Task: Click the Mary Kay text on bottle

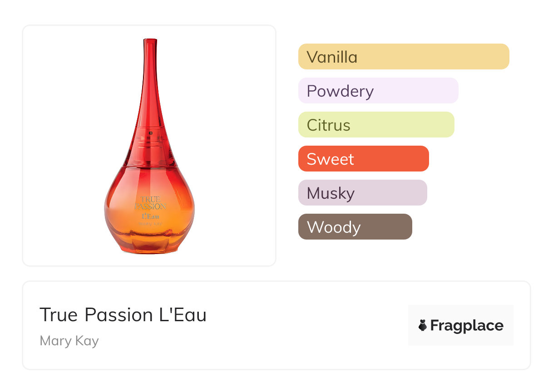Action: [x=150, y=223]
